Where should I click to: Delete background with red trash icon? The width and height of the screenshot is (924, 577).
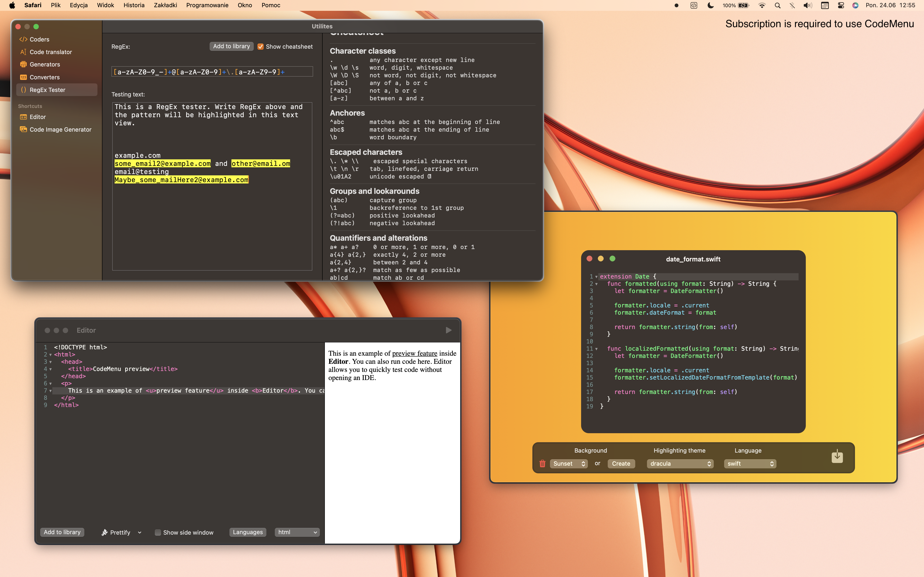[x=542, y=464]
